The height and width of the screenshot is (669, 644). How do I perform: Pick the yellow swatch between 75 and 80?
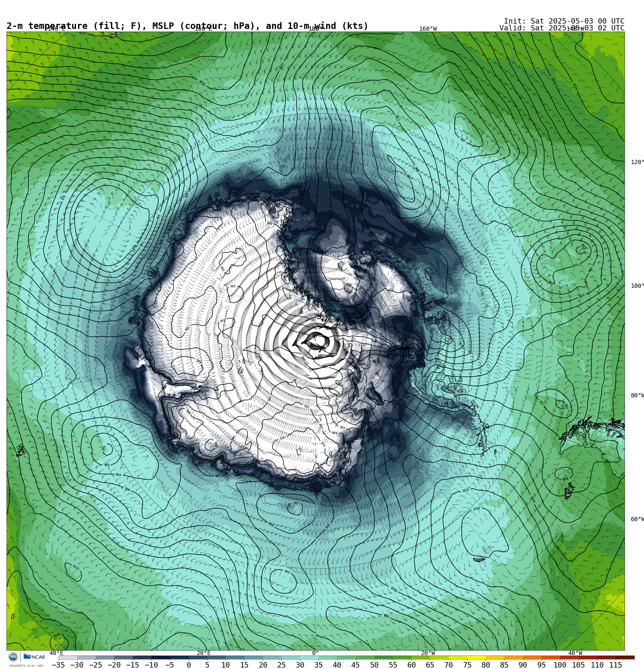[476, 657]
